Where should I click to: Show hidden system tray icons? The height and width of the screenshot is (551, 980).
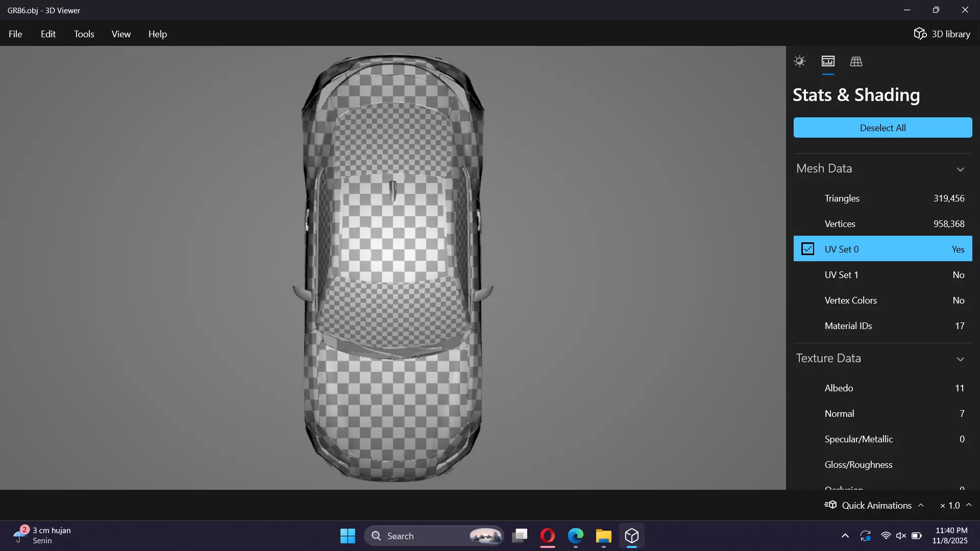click(x=845, y=536)
